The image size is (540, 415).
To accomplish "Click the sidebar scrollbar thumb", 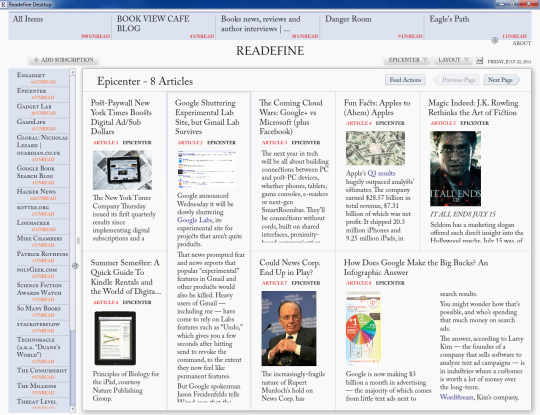I will coord(72,367).
